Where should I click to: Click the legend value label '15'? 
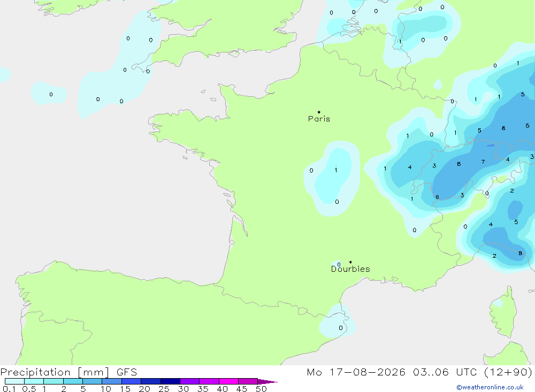(125, 389)
